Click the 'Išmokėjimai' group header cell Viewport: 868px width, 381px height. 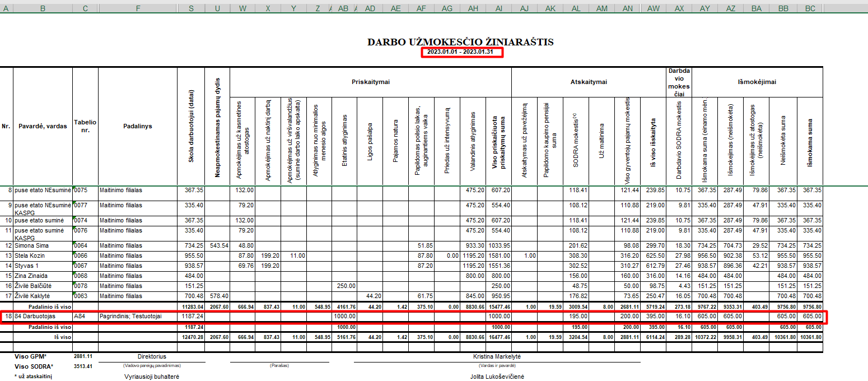pyautogui.click(x=758, y=82)
